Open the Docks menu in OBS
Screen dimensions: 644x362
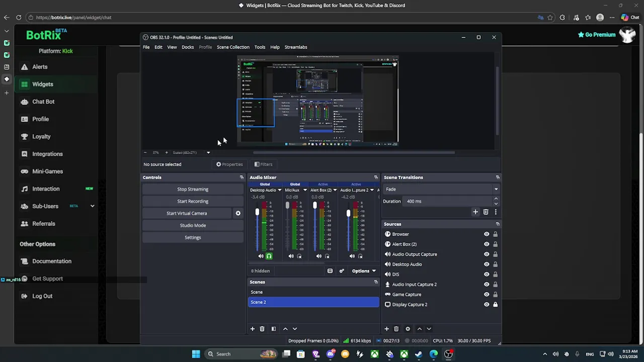[188, 47]
